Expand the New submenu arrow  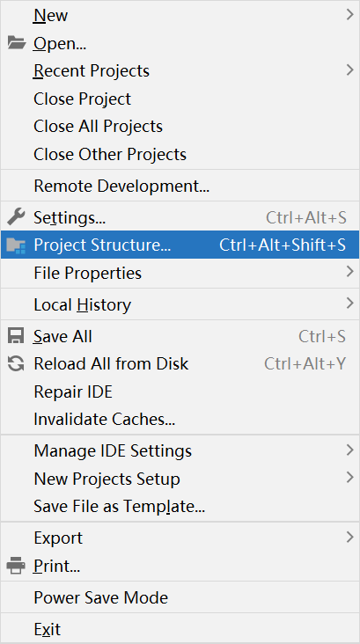(x=349, y=15)
